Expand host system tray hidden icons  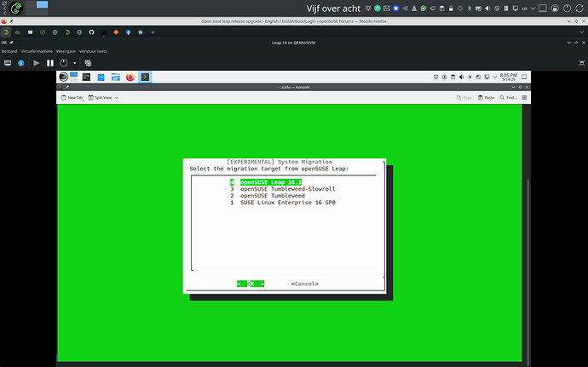[533, 9]
